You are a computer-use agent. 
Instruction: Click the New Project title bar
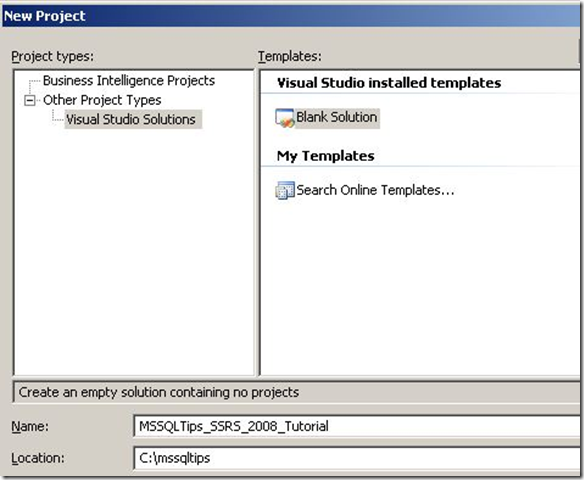291,16
